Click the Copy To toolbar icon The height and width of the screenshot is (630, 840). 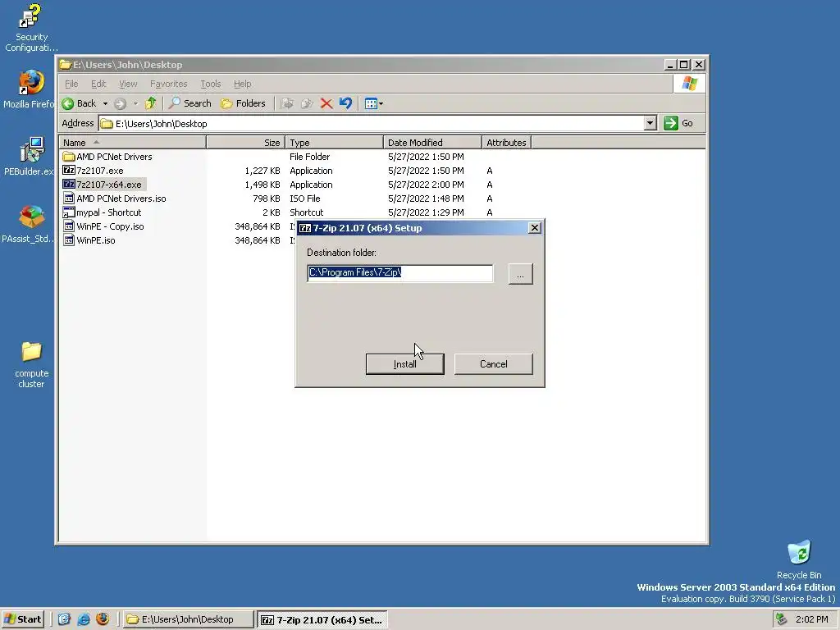[x=307, y=103]
